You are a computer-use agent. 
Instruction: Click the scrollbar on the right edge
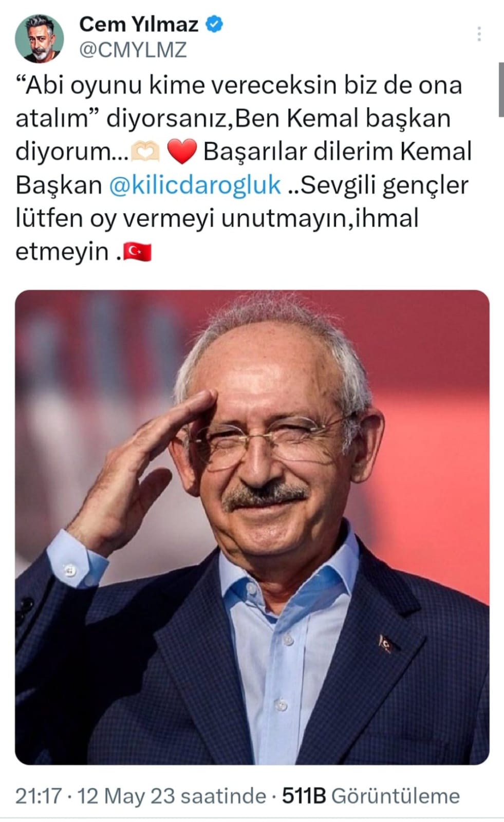[x=501, y=90]
